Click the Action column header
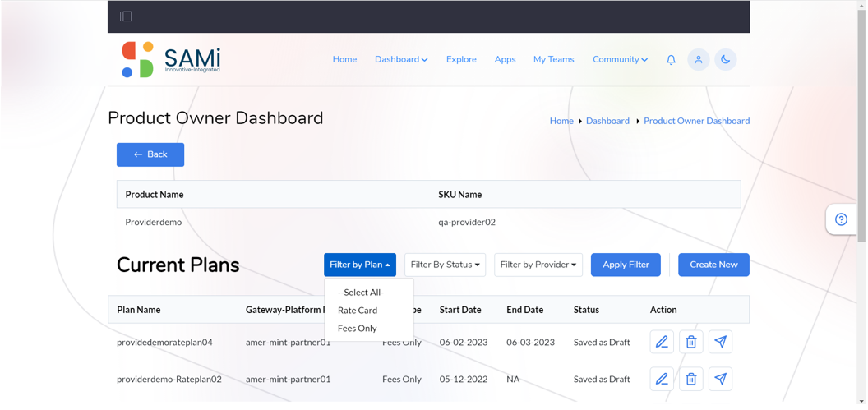868x410 pixels. 663,310
